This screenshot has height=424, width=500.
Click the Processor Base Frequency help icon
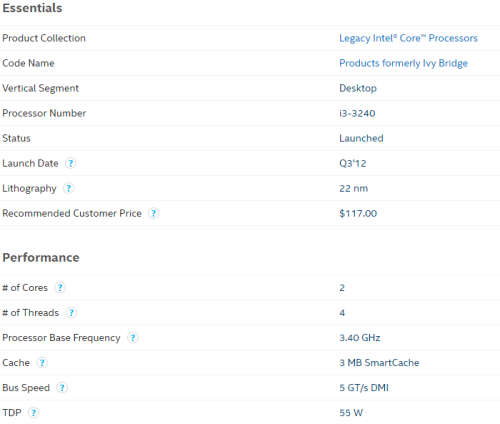tap(132, 338)
